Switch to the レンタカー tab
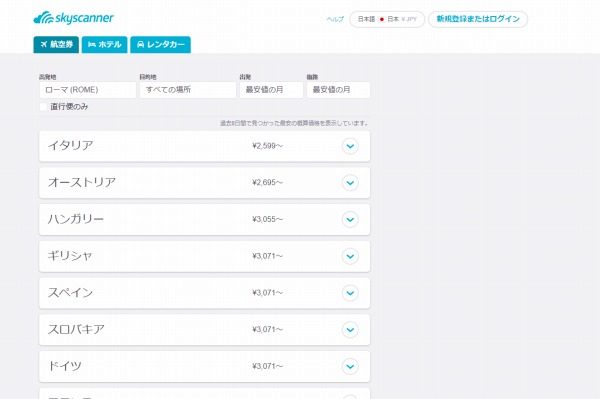This screenshot has height=399, width=600. [160, 44]
